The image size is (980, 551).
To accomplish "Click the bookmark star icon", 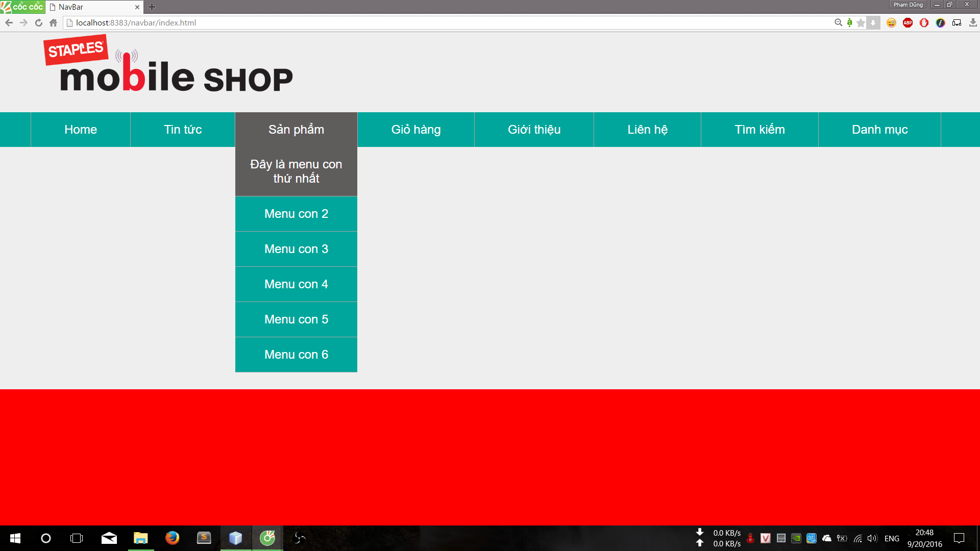I will tap(861, 22).
